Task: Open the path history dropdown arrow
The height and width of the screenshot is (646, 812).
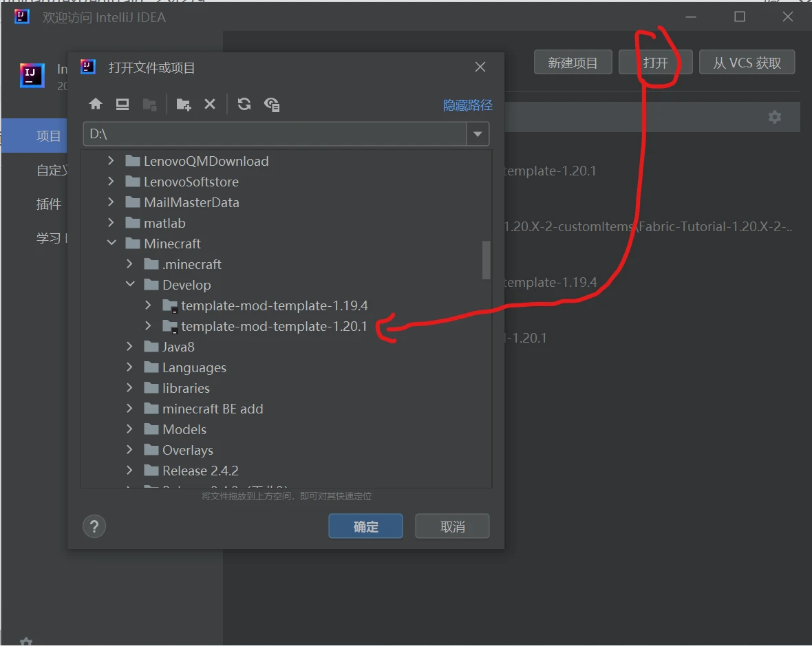Action: point(478,134)
